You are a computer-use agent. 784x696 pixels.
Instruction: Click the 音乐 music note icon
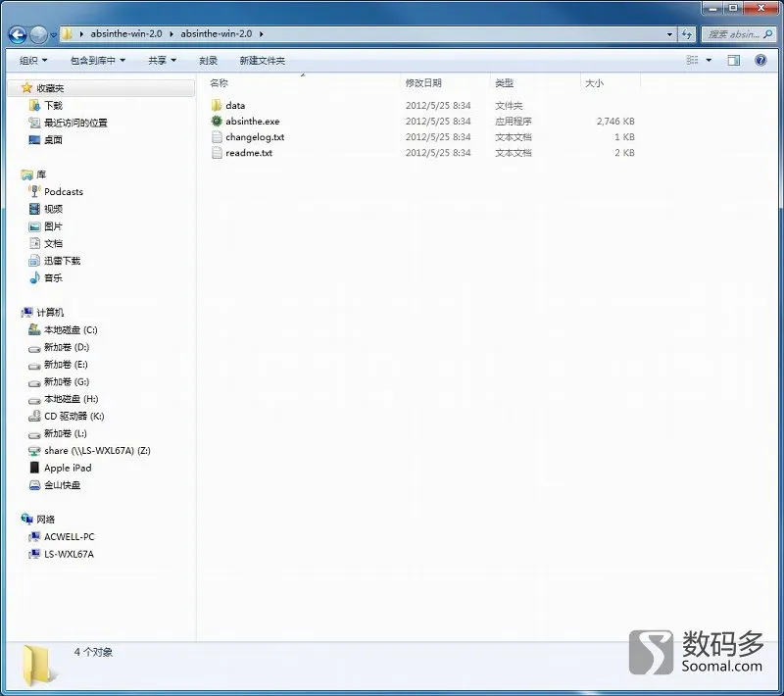coord(34,278)
